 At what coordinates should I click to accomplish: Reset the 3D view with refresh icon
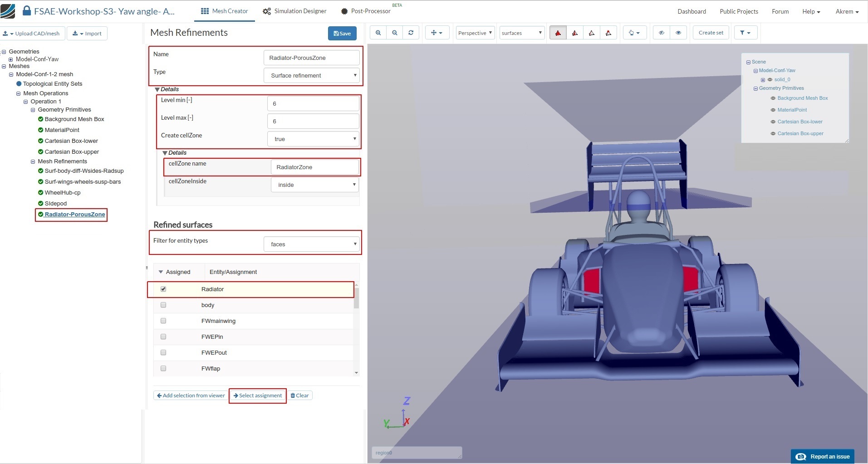[x=411, y=33]
